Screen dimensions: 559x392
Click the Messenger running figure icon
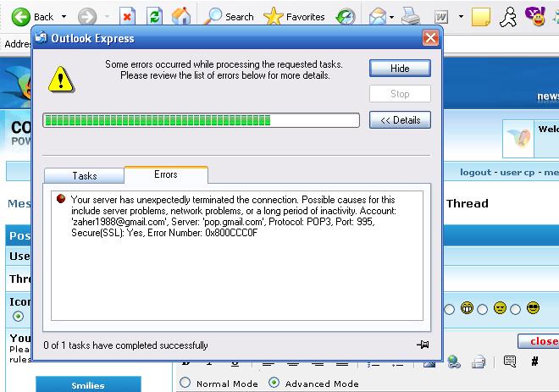pyautogui.click(x=508, y=17)
